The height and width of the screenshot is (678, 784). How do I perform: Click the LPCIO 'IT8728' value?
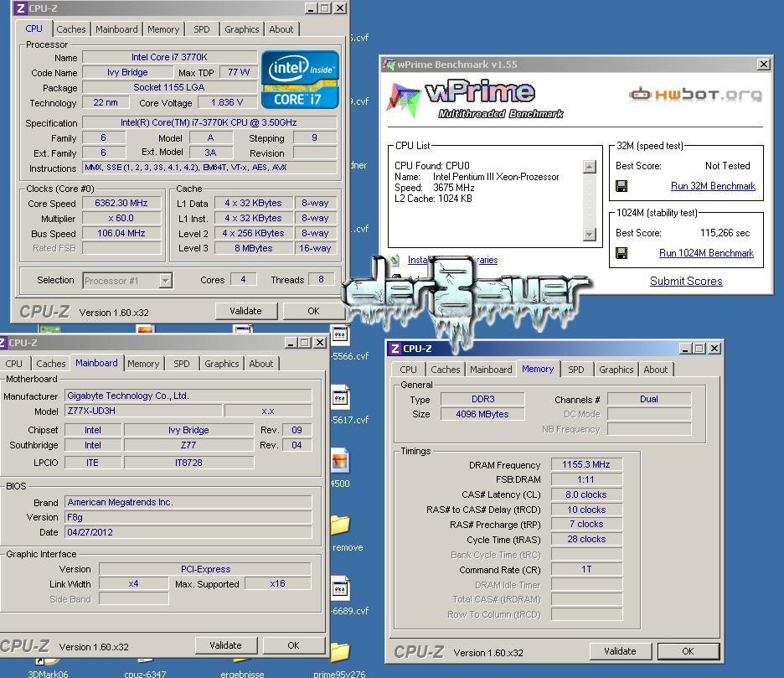[x=189, y=463]
